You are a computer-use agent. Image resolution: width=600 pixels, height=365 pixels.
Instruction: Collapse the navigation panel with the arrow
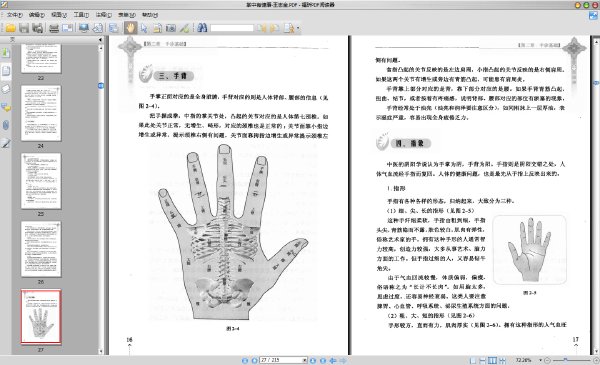click(100, 39)
